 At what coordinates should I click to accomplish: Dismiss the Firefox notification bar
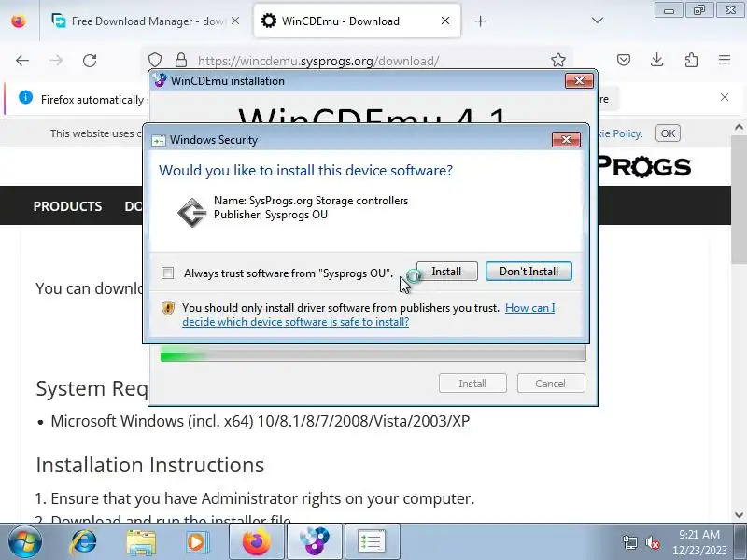725,97
